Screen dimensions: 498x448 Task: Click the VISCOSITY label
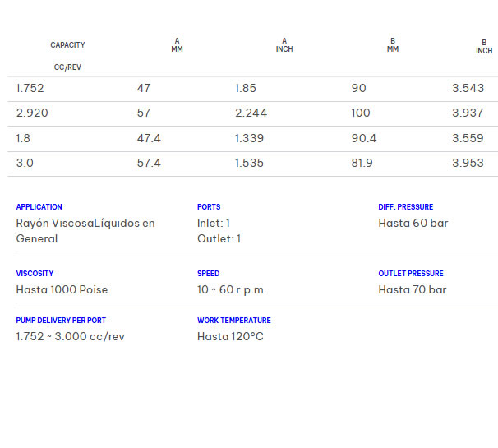[x=35, y=274]
